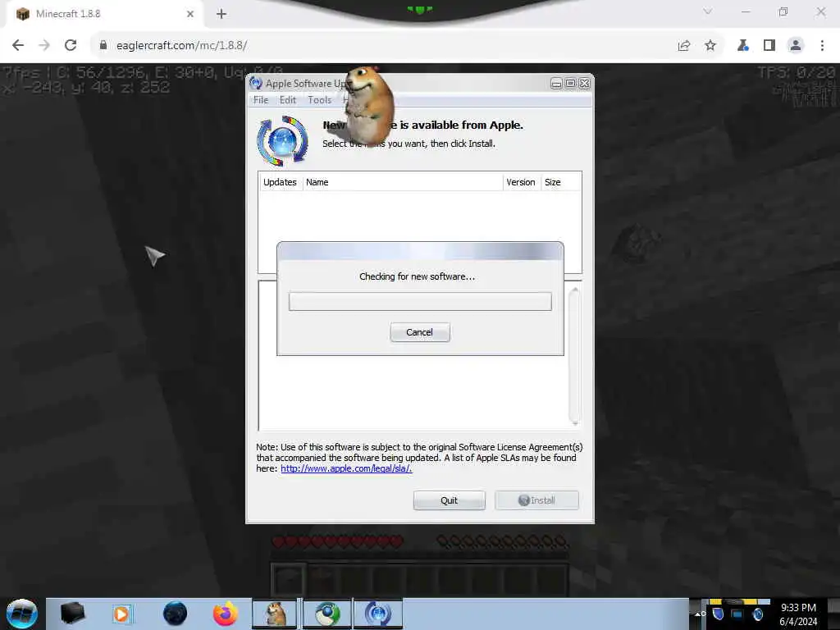Screen dimensions: 840x630
Task: Select the first Minecraft hotbar slot
Action: (288, 579)
